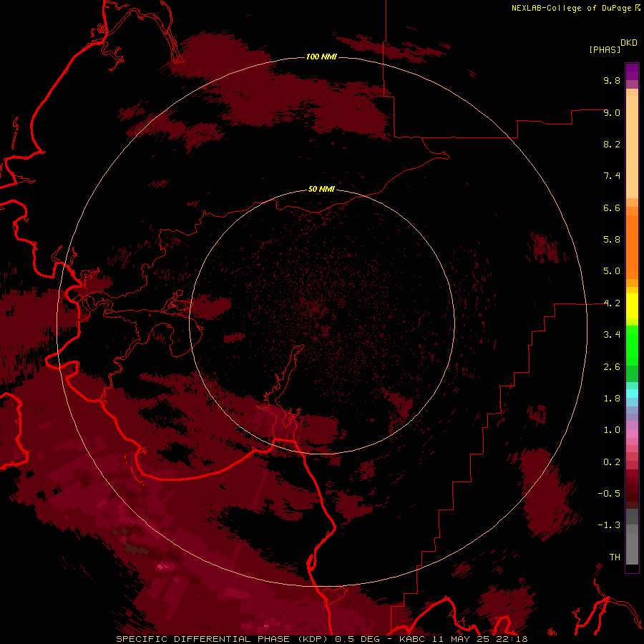Click the yellow segment of color bar
Image resolution: width=644 pixels, height=644 pixels.
click(x=632, y=306)
